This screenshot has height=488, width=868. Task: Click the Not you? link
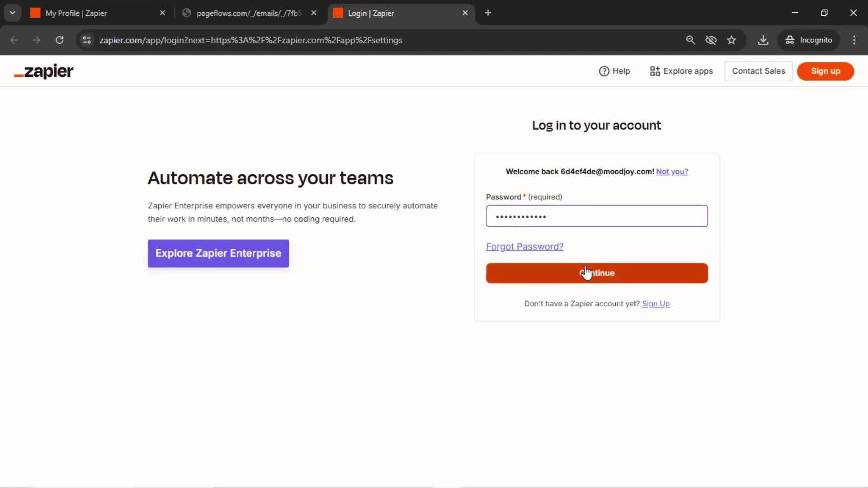[x=672, y=172]
